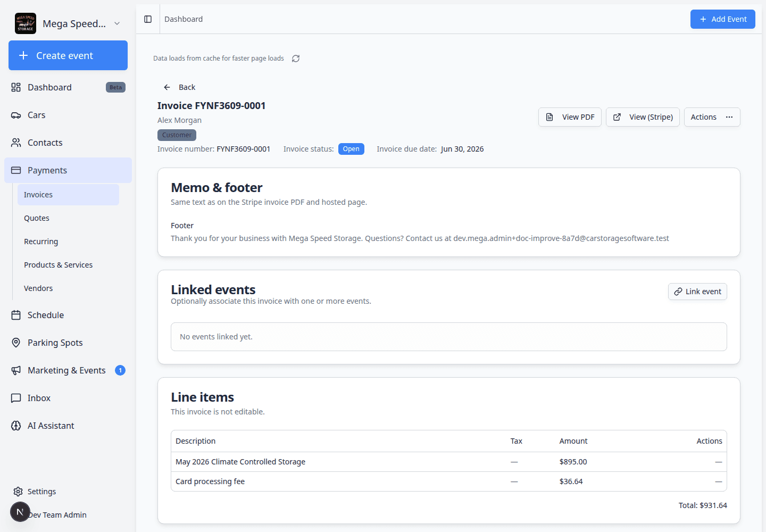Click the Link event button
Screen dimensions: 766x532
pos(697,292)
